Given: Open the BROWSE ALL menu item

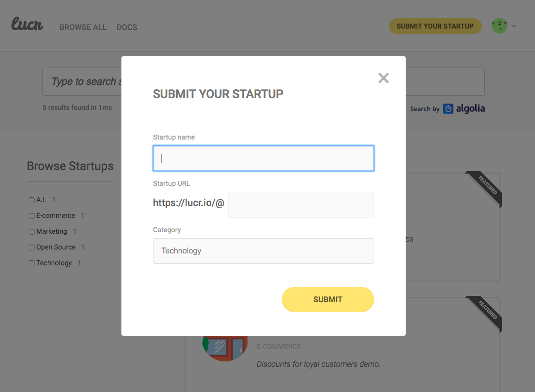Looking at the screenshot, I should (x=83, y=27).
